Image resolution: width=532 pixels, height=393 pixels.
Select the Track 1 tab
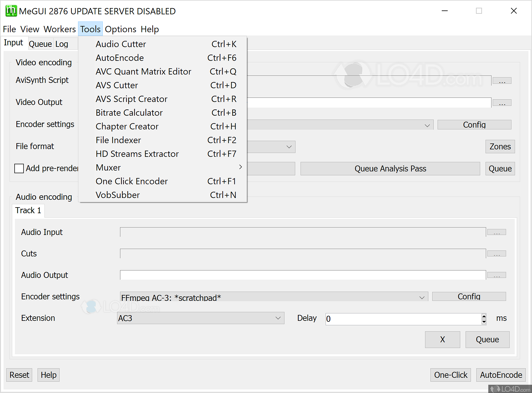click(x=28, y=210)
